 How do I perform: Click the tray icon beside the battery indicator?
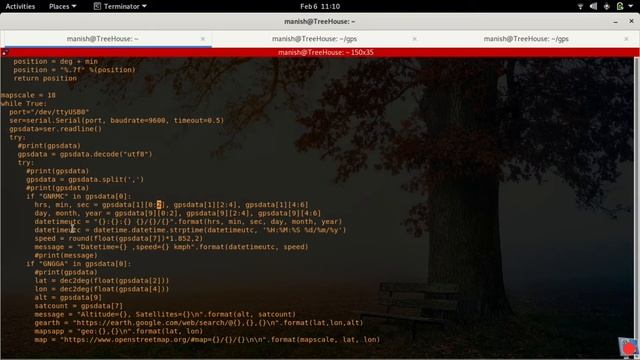(607, 6)
